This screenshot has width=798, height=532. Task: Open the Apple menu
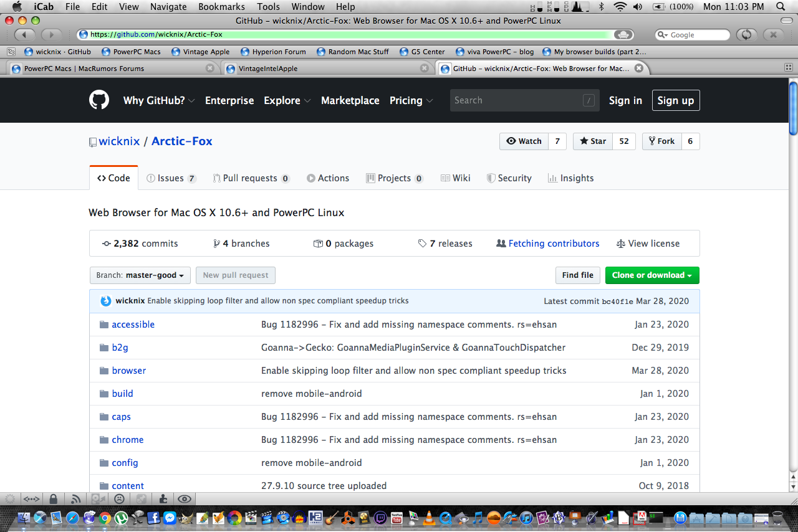[x=17, y=7]
